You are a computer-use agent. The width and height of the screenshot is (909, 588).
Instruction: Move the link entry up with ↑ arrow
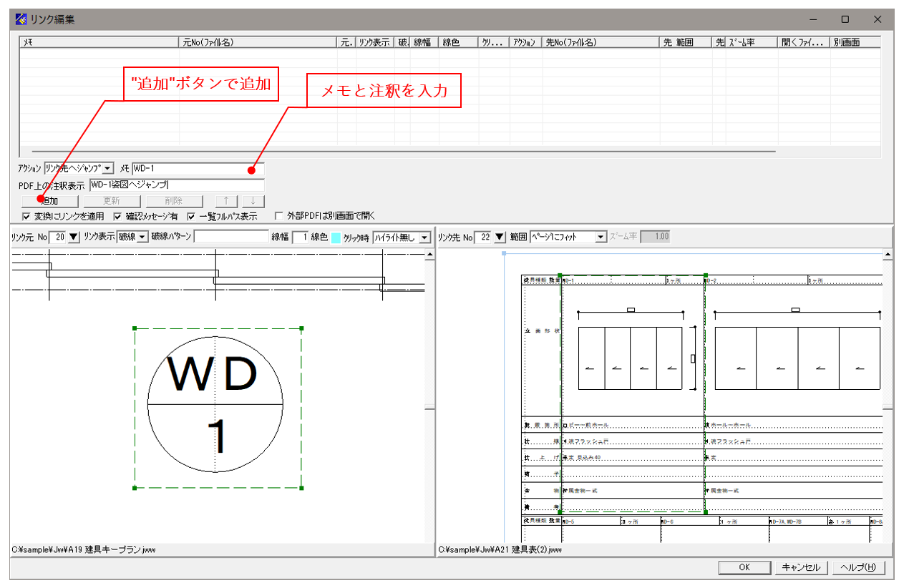pos(226,200)
